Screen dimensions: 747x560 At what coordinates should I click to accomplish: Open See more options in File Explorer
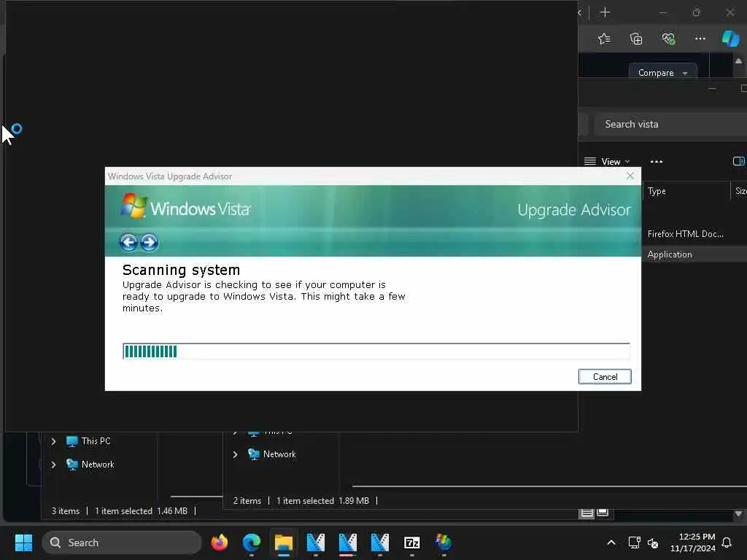point(657,161)
